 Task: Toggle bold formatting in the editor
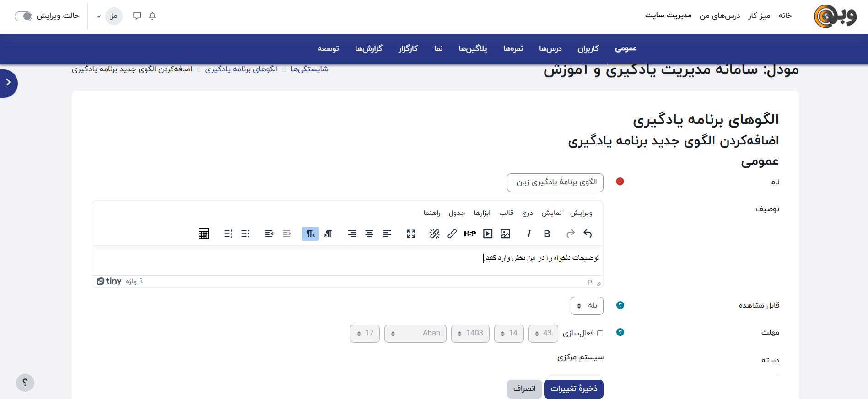point(547,234)
